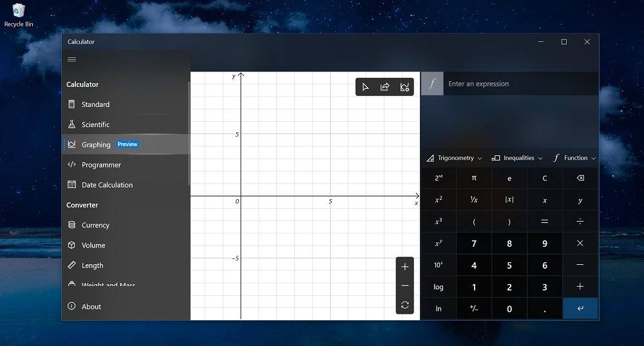Click the sidebar vertical scrollbar
The height and width of the screenshot is (346, 644).
(189, 133)
